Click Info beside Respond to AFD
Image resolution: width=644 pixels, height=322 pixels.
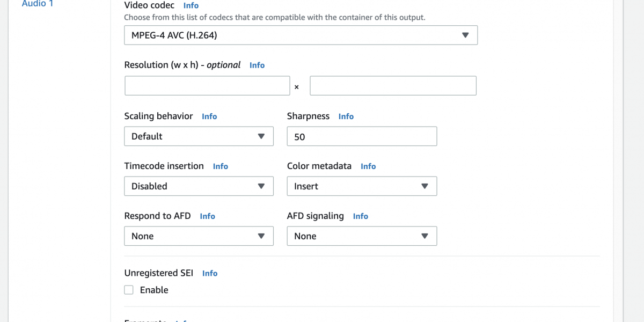[x=207, y=216]
